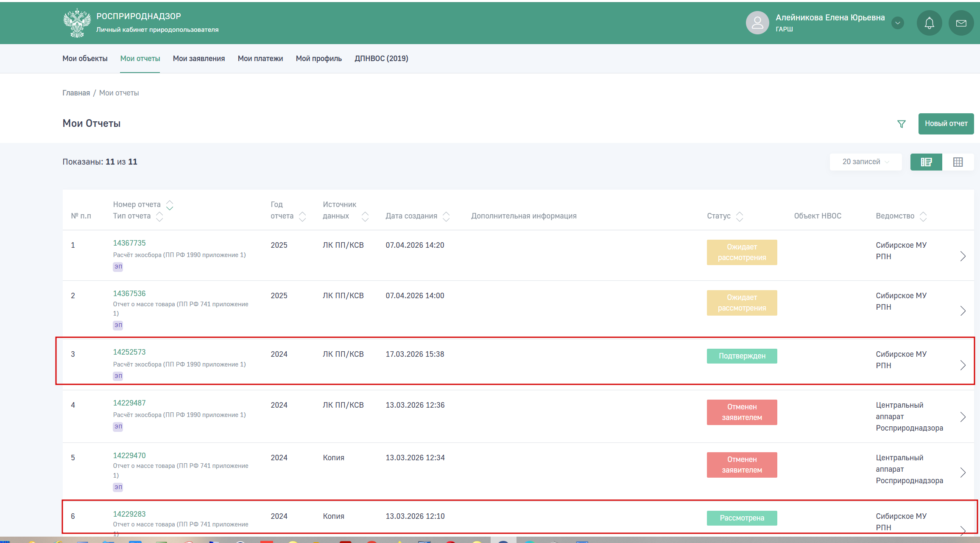The image size is (980, 543).
Task: Sort by Дата создания column
Action: [446, 216]
